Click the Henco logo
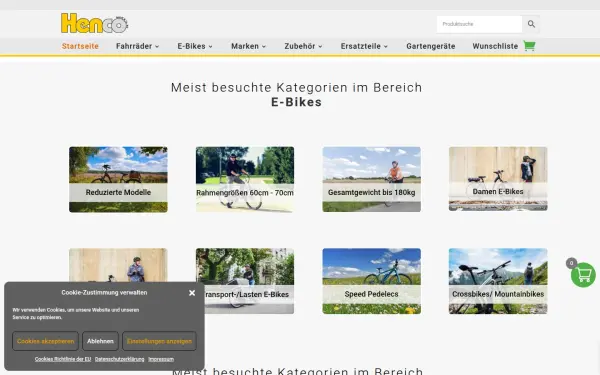This screenshot has height=375, width=600. coord(95,23)
